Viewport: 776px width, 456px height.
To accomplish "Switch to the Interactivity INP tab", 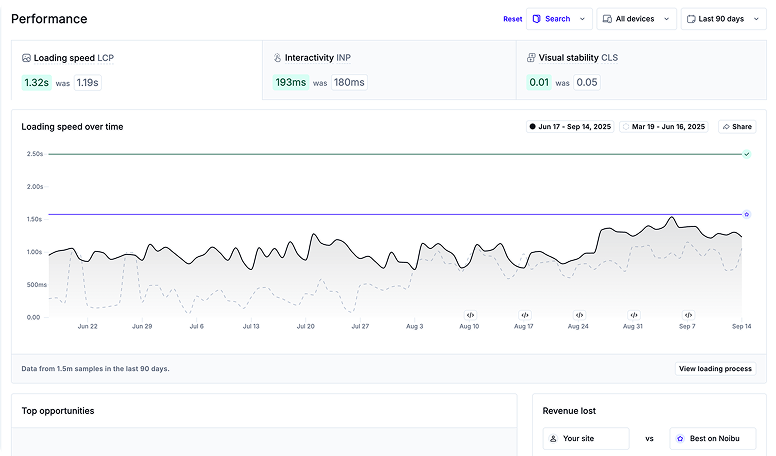I will (389, 70).
